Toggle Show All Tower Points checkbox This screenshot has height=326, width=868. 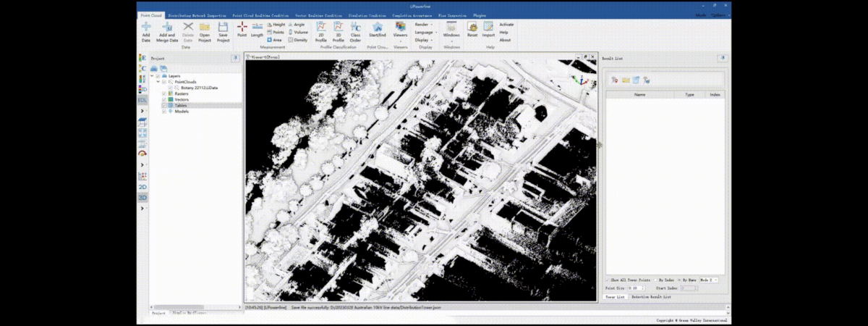608,280
